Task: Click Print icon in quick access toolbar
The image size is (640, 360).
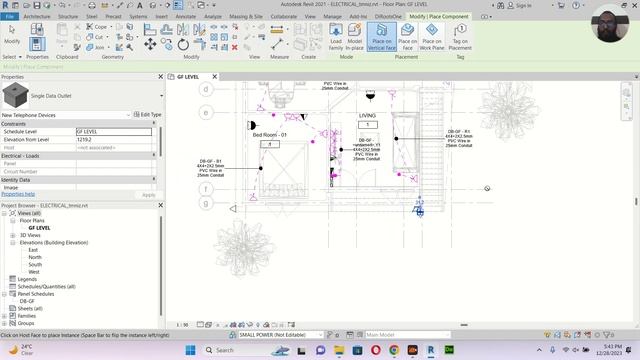Action: coord(92,5)
